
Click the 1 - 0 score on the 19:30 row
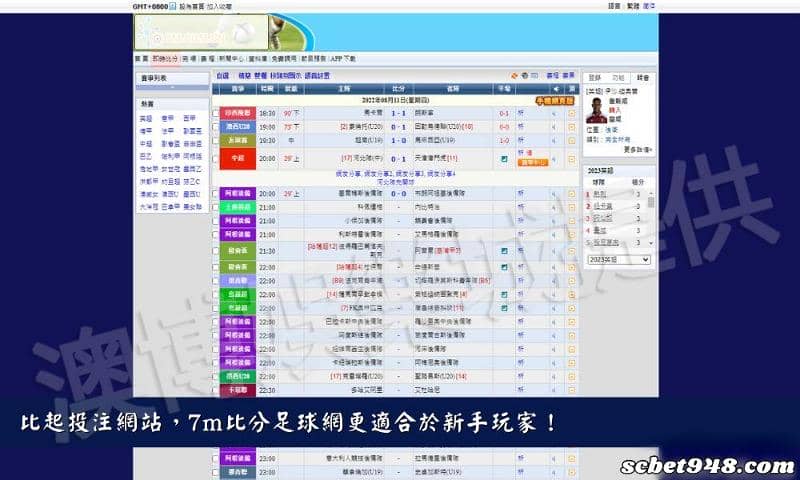pyautogui.click(x=398, y=140)
